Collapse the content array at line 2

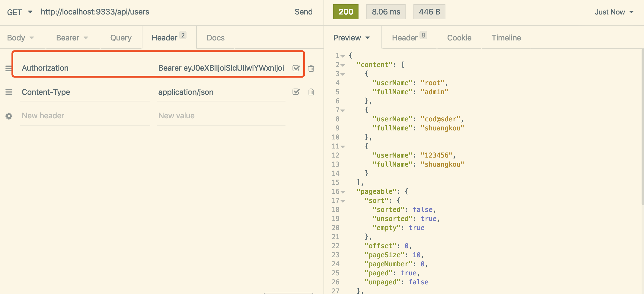[343, 65]
